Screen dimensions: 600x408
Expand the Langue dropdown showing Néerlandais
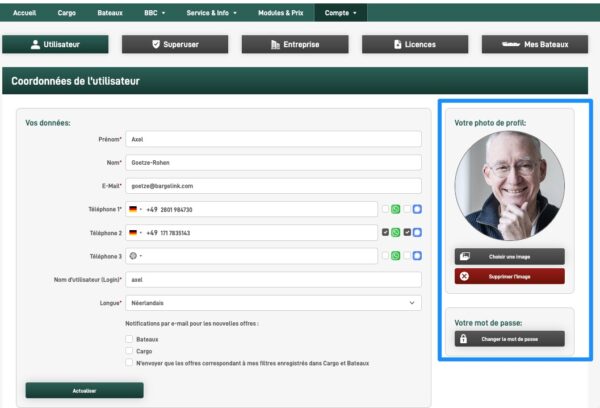274,303
